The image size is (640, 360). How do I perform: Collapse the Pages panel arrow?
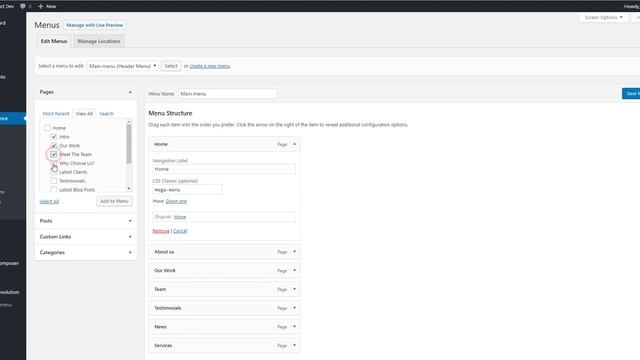130,92
